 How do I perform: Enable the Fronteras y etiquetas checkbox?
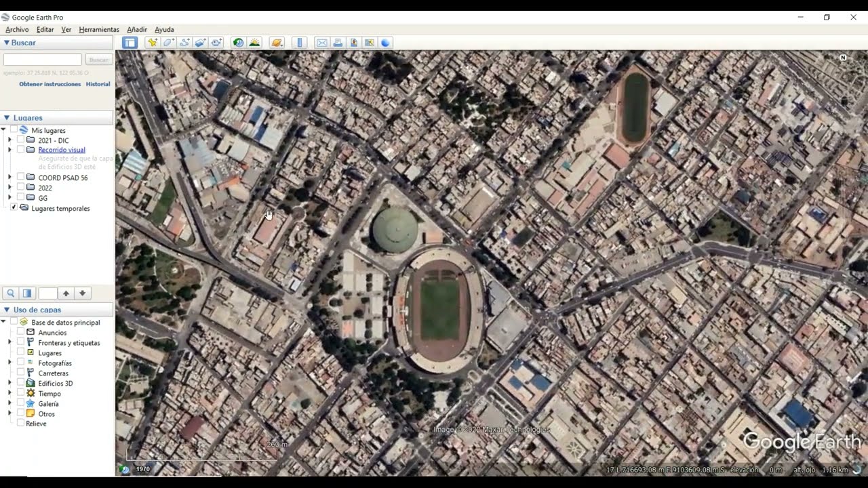tap(20, 343)
